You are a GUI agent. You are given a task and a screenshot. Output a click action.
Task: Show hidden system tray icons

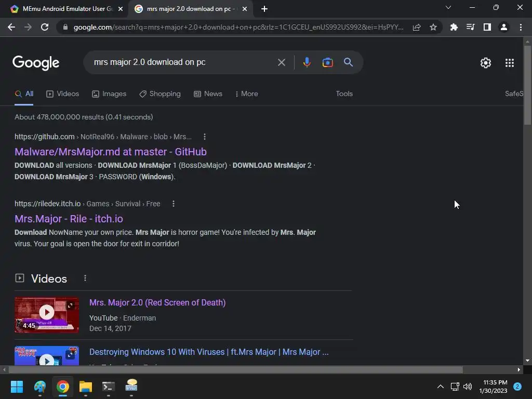(x=441, y=387)
